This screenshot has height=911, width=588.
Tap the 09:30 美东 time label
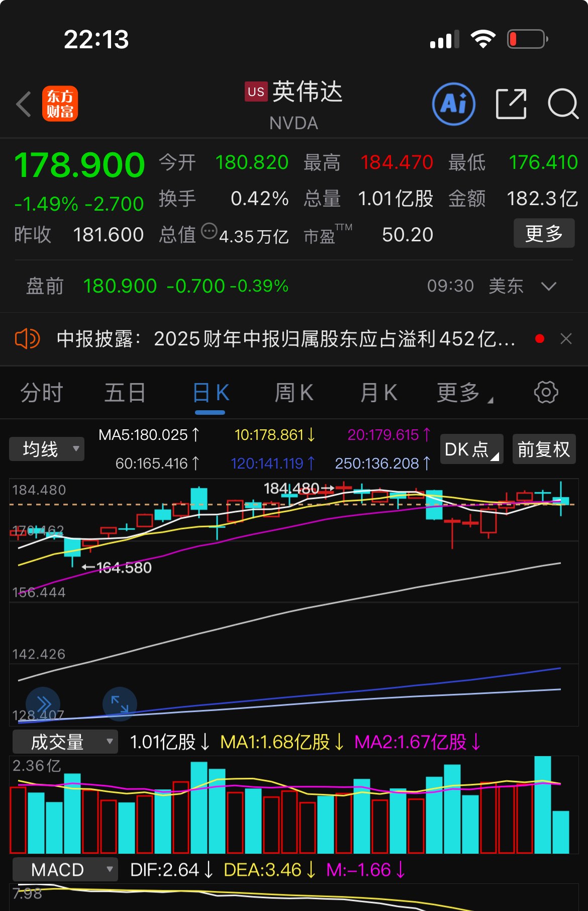(475, 286)
